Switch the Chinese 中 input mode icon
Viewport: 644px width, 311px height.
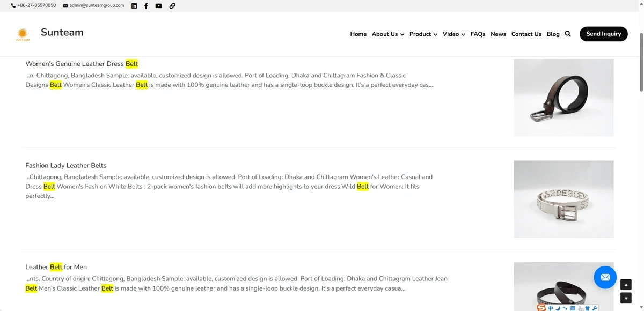pyautogui.click(x=551, y=308)
